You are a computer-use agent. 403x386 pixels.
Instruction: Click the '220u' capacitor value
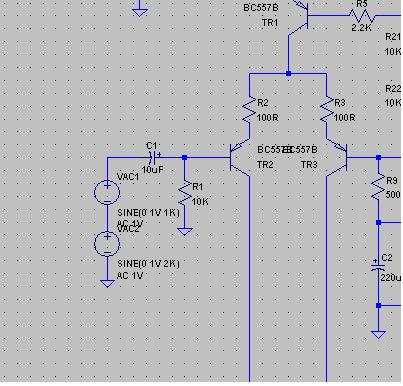391,277
